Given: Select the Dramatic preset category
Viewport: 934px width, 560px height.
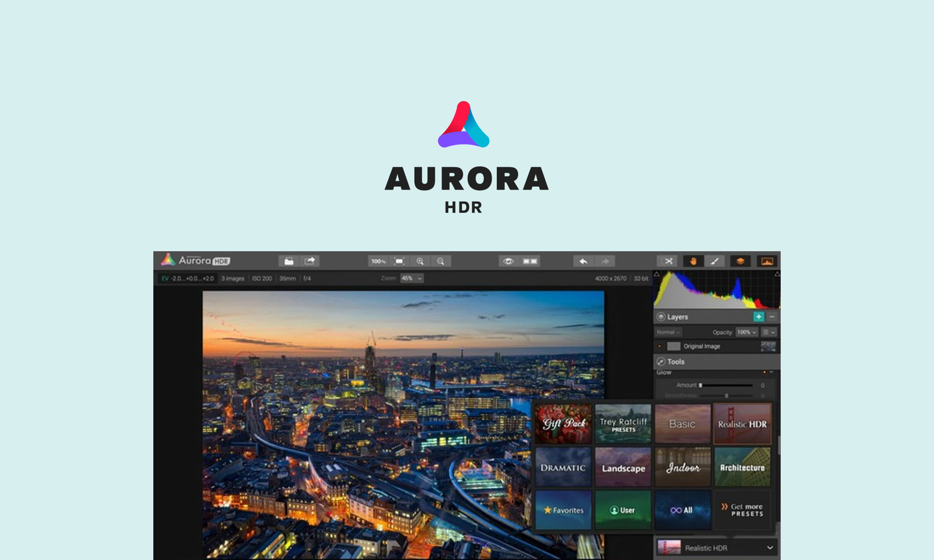Looking at the screenshot, I should coord(563,468).
